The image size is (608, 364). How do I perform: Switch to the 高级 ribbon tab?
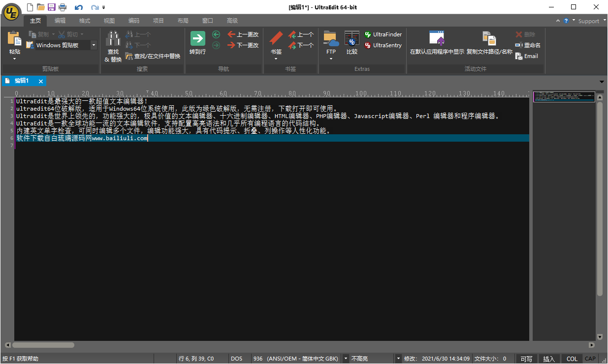coord(232,21)
